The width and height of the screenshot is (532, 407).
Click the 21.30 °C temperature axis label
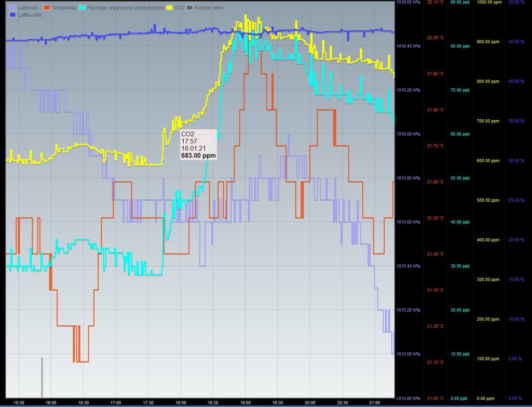[x=435, y=290]
